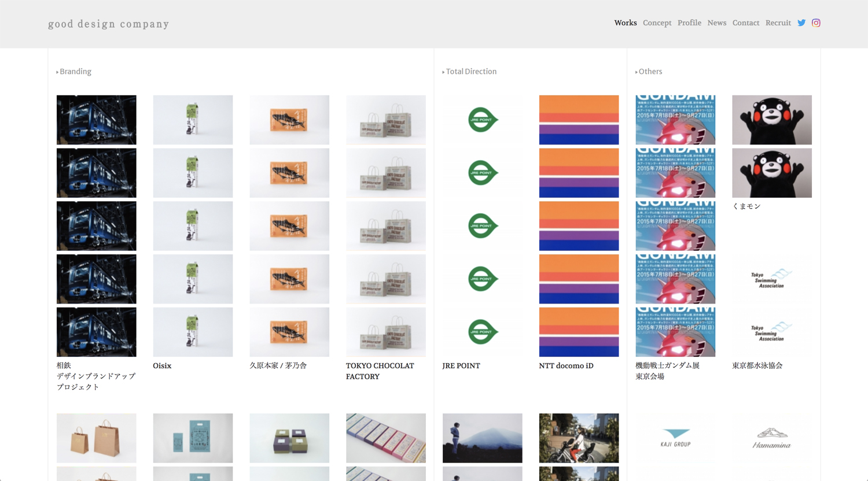Click the Hamamina logo thumbnail
This screenshot has width=868, height=481.
772,438
